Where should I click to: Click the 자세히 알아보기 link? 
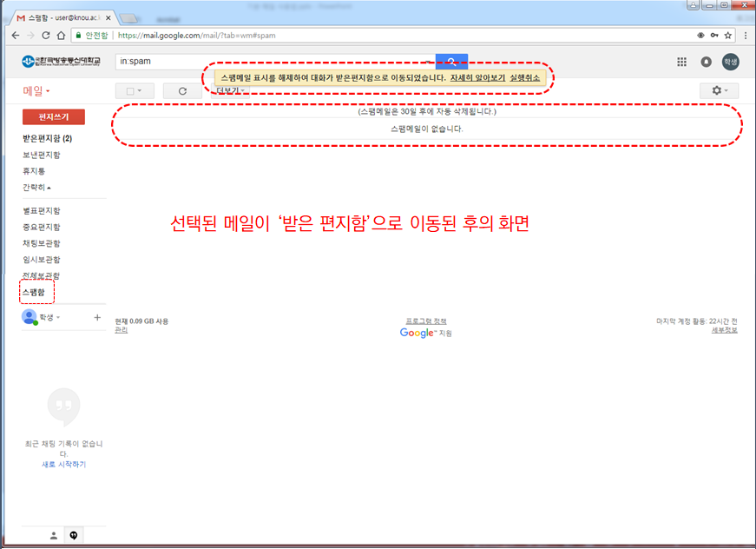point(477,77)
